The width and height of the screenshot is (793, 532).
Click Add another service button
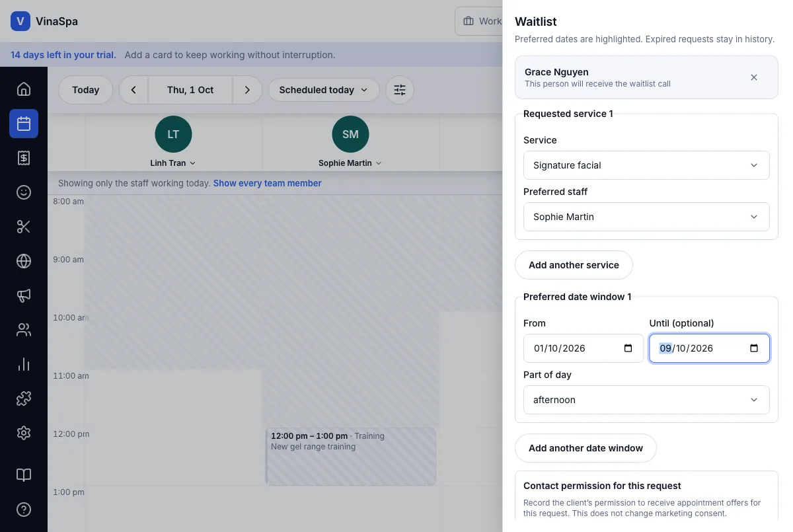(x=574, y=265)
